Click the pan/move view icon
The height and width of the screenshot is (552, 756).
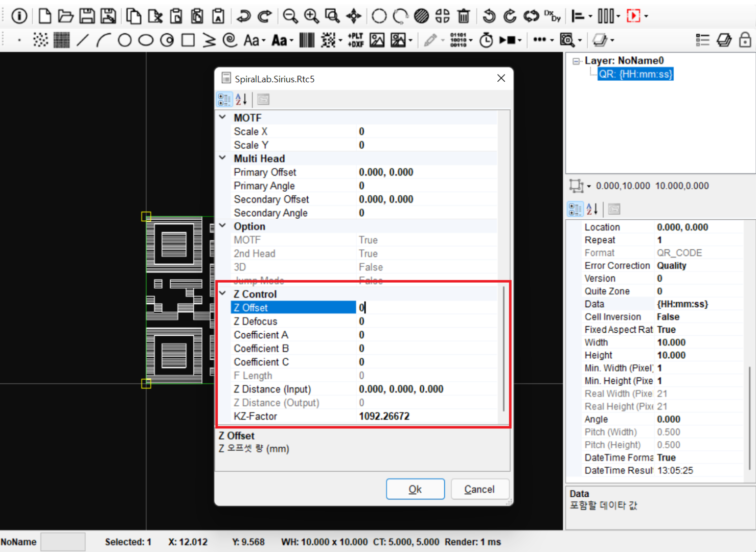(354, 16)
